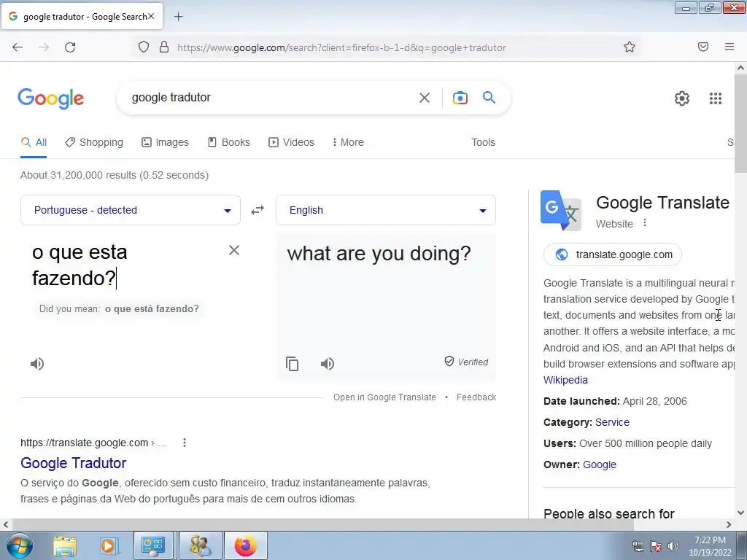Select the Firefox taskbar button
Image resolution: width=747 pixels, height=560 pixels.
(245, 545)
